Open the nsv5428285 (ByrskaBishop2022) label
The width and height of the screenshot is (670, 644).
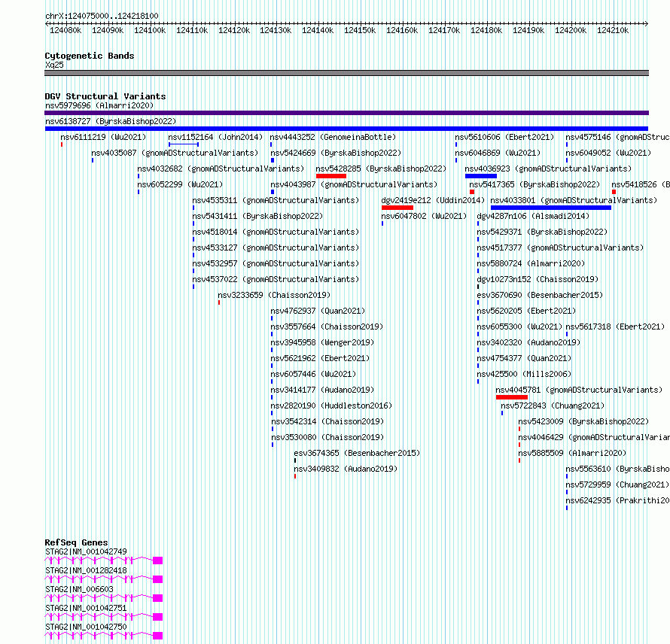click(x=381, y=169)
